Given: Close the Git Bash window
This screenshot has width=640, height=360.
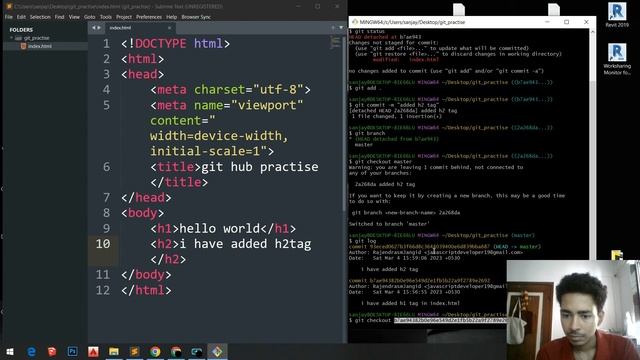Looking at the screenshot, I should [586, 22].
